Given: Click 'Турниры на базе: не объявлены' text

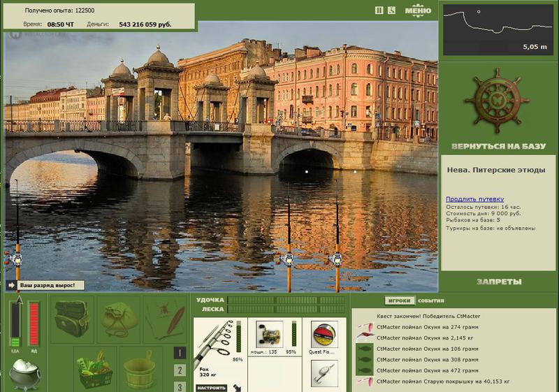Looking at the screenshot, I should (x=491, y=228).
